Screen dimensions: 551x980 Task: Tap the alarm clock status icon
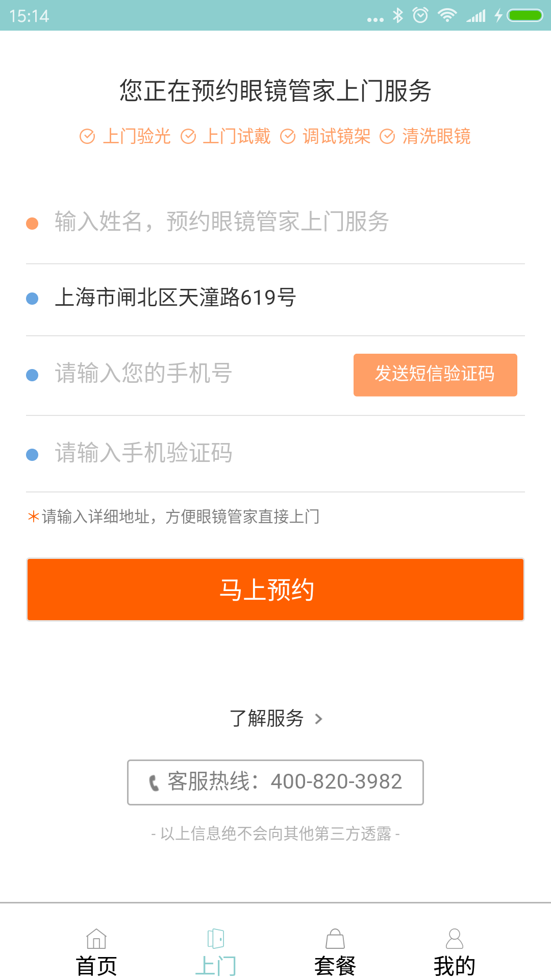pos(420,16)
